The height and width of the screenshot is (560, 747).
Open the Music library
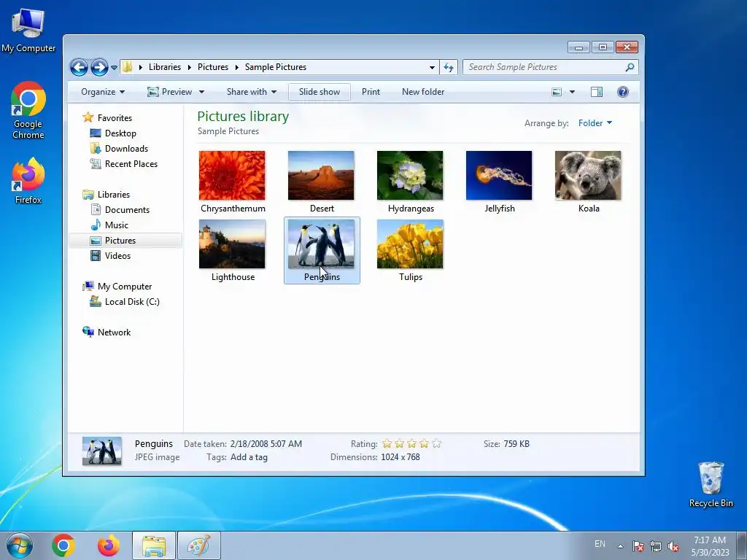point(116,225)
